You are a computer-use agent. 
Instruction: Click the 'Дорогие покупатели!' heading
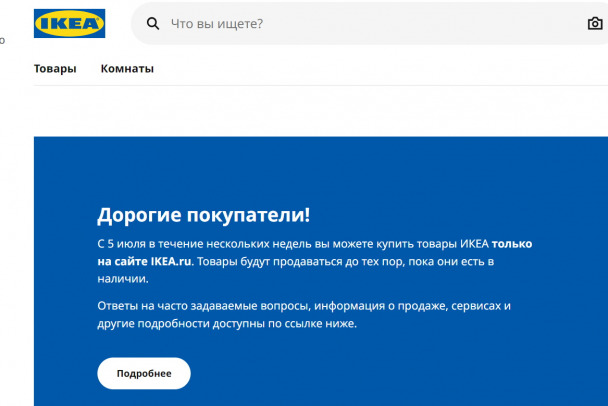pos(204,215)
